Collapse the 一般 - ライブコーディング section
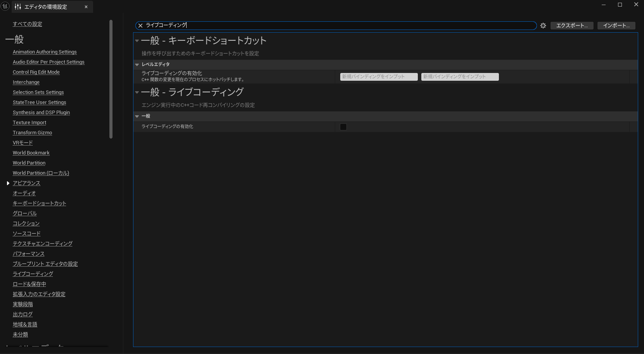Image resolution: width=644 pixels, height=354 pixels. coord(137,92)
